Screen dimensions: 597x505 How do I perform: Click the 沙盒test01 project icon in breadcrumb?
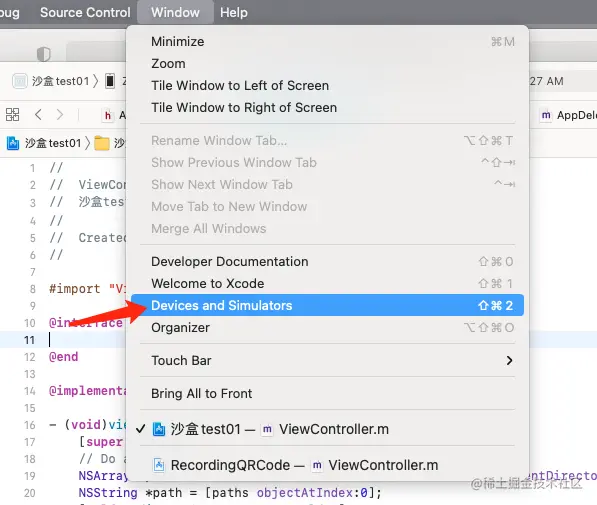click(13, 143)
